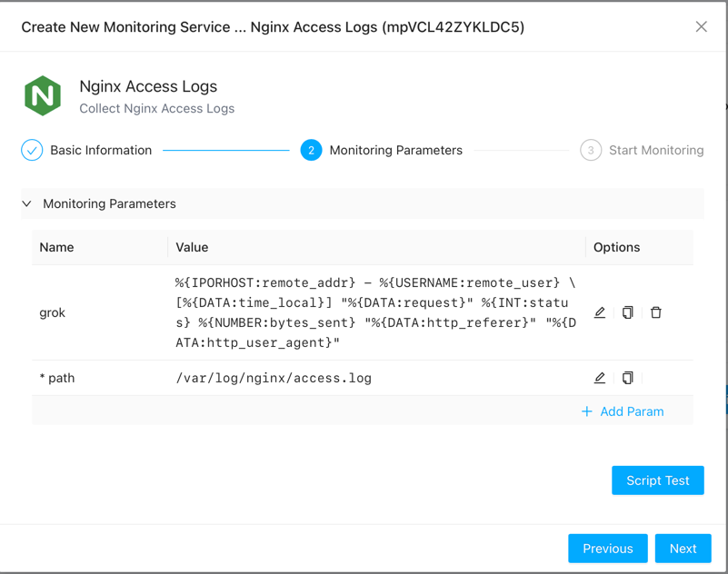Run the Script Test button
The image size is (728, 574).
click(x=657, y=480)
